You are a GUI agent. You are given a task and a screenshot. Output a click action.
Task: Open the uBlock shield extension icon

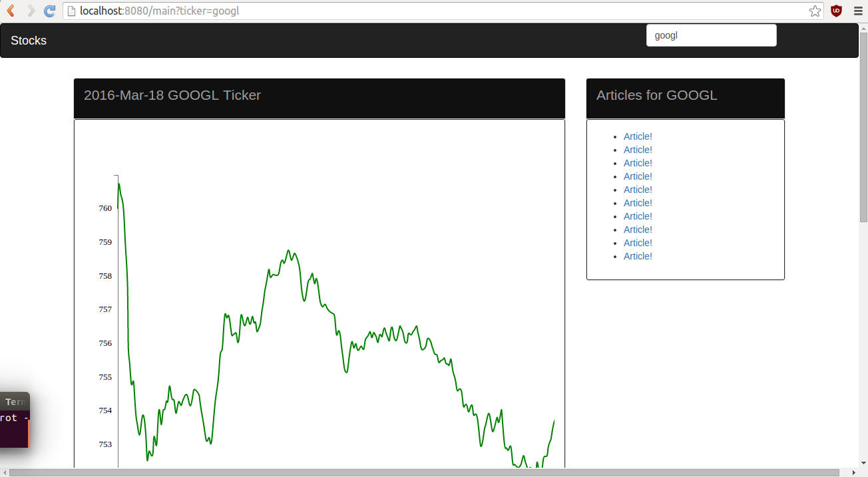(x=836, y=11)
